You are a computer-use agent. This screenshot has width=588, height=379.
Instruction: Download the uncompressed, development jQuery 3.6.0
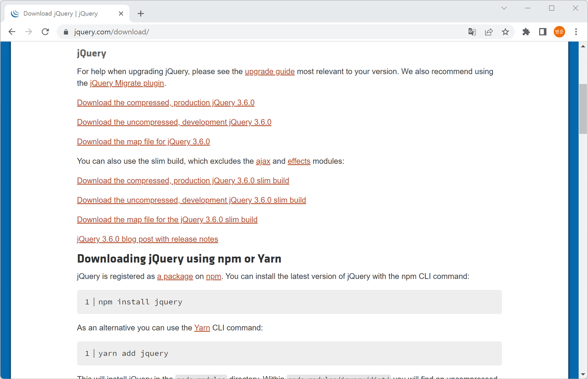174,122
